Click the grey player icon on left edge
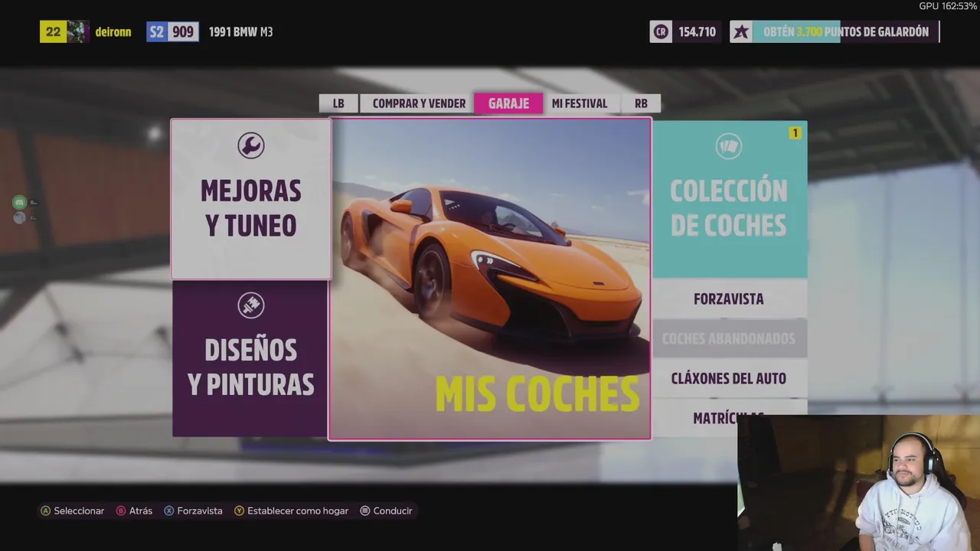Image resolution: width=980 pixels, height=551 pixels. 20,217
